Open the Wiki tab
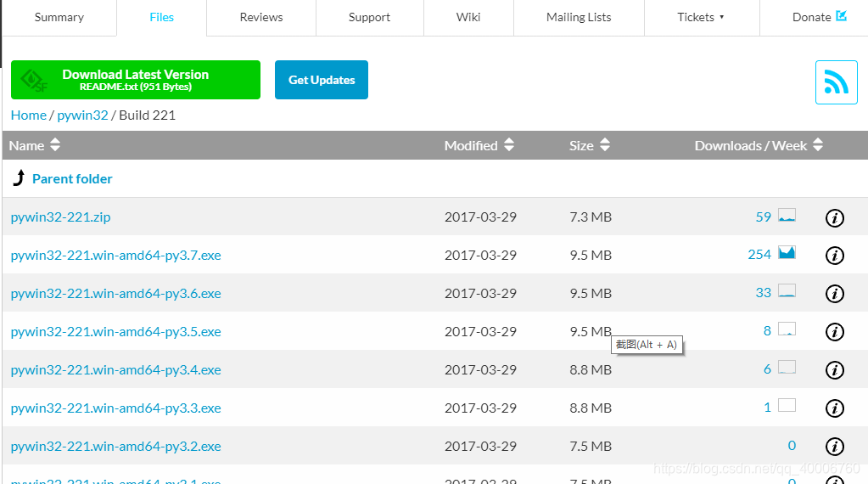The width and height of the screenshot is (868, 484). pos(468,17)
